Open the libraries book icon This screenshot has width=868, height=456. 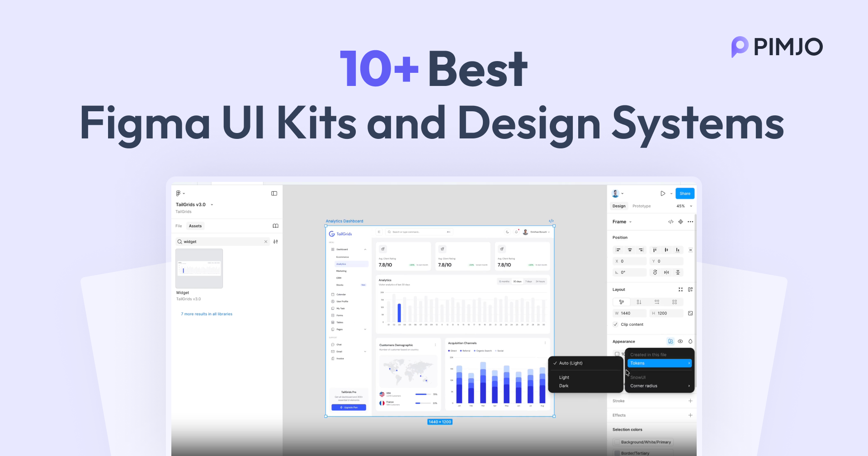coord(275,226)
